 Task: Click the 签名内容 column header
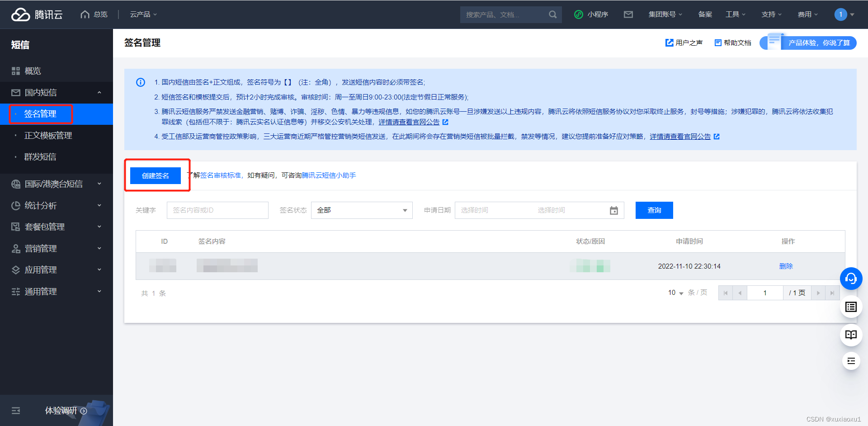coord(212,241)
